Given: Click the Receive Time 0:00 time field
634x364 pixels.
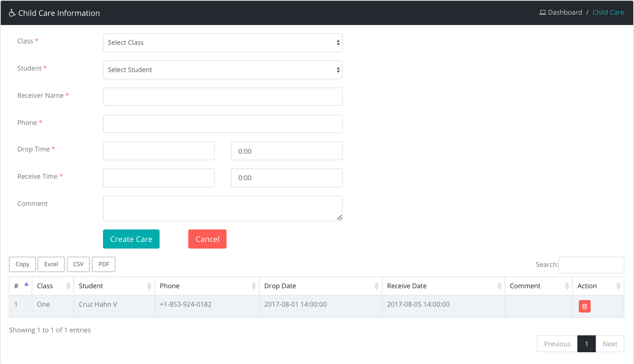Looking at the screenshot, I should coord(287,178).
